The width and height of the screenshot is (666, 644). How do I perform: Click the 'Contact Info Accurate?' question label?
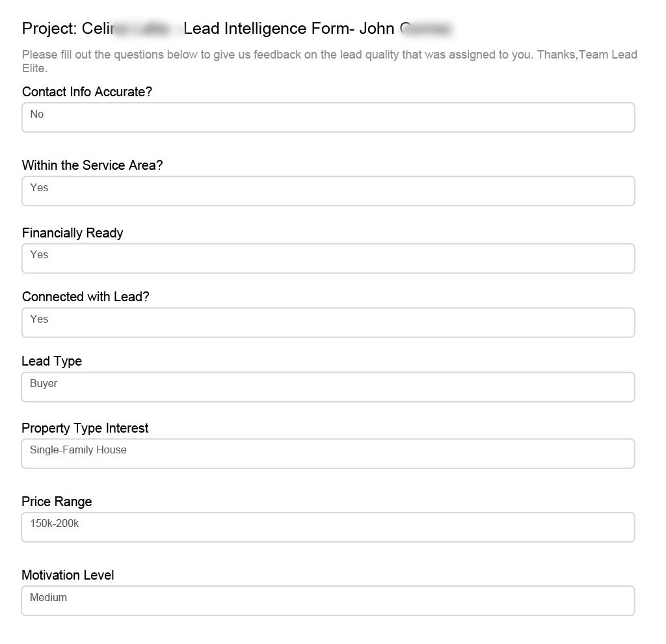pyautogui.click(x=87, y=92)
